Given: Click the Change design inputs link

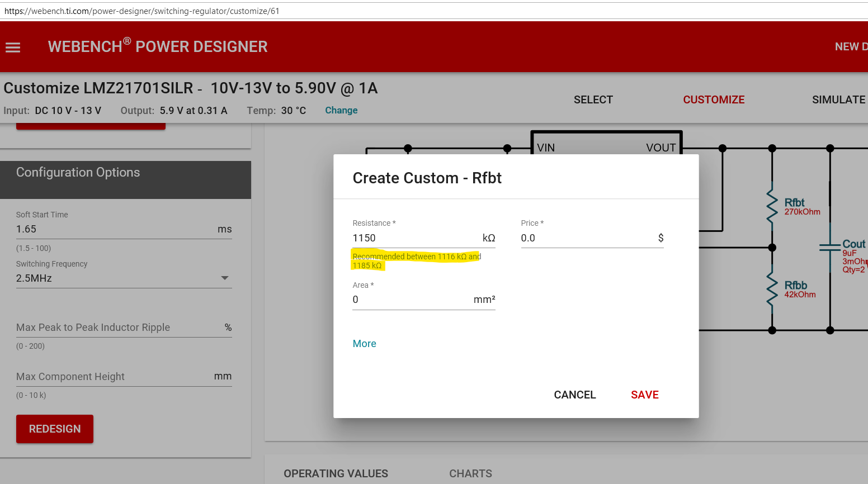Looking at the screenshot, I should tap(341, 110).
